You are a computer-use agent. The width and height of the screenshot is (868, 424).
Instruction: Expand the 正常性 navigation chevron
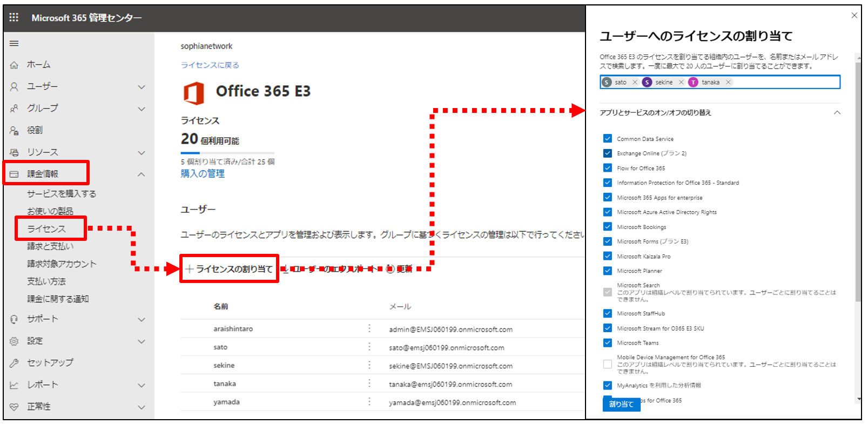[142, 407]
